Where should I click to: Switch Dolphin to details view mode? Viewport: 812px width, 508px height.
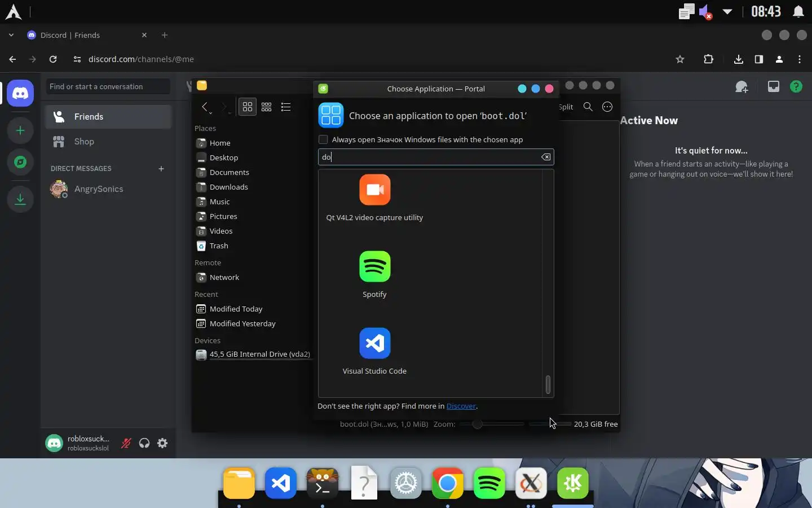286,107
